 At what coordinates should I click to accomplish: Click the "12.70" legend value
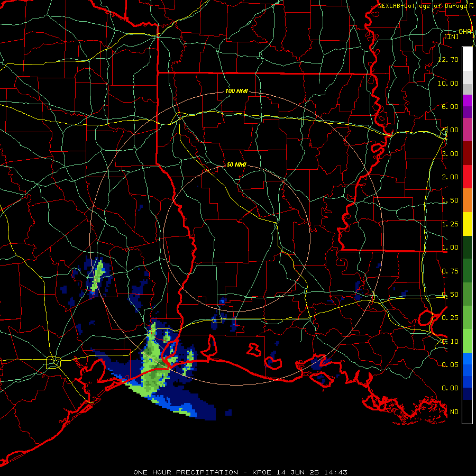coord(448,59)
